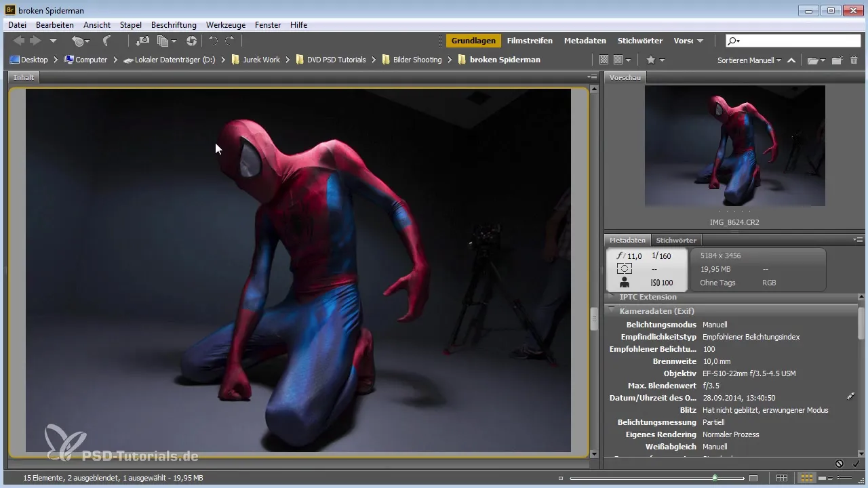Go to Jurek Work folder breadcrumb
The image size is (868, 488).
256,60
